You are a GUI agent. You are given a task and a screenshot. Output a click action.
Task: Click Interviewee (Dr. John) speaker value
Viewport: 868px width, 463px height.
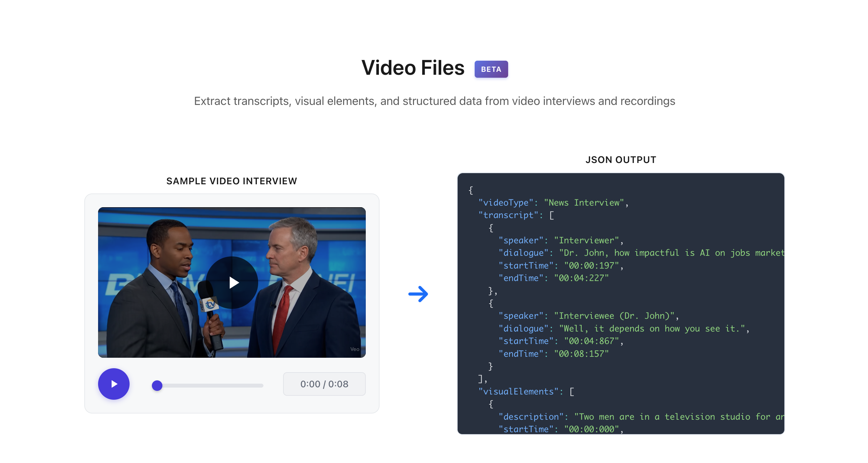coord(614,315)
